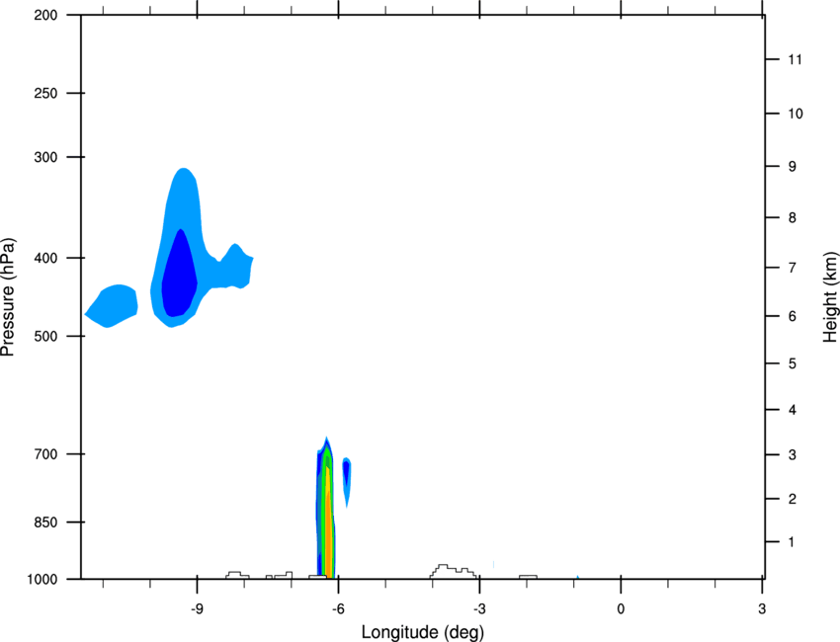The image size is (840, 642).
Task: Click the -9 longitude tick label
Action: (197, 609)
